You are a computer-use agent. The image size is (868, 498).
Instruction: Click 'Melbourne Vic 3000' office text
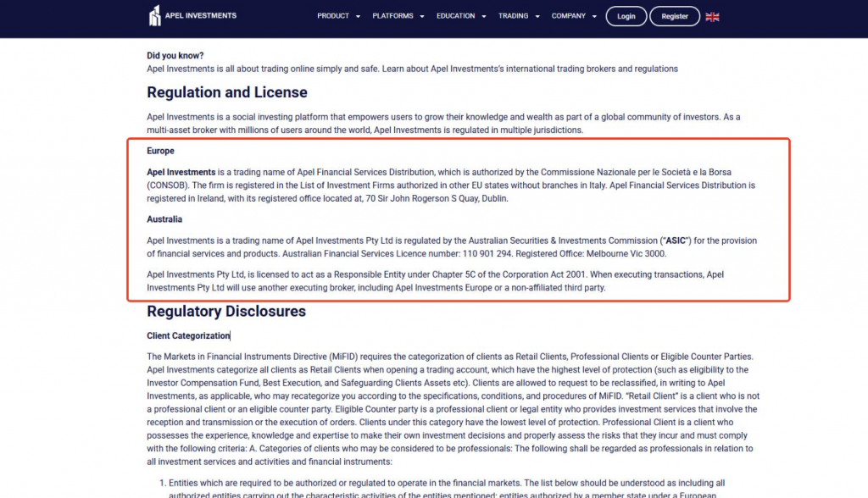(x=626, y=254)
